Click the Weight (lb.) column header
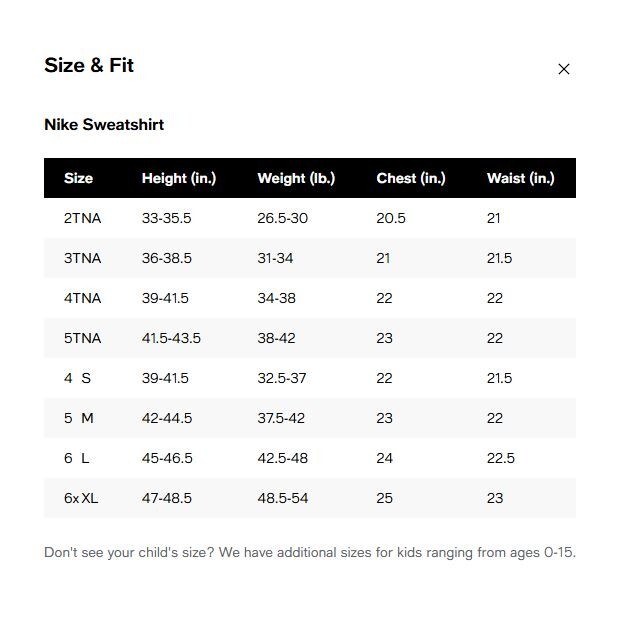The image size is (621, 631). [x=296, y=178]
